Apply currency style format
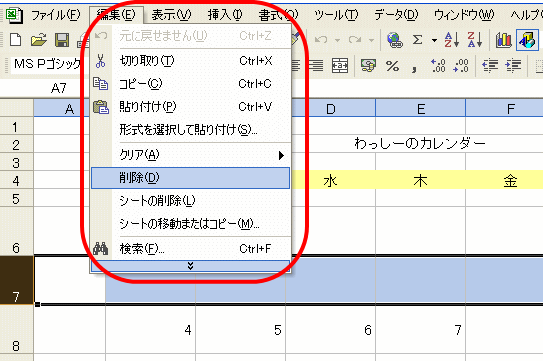 tap(368, 65)
